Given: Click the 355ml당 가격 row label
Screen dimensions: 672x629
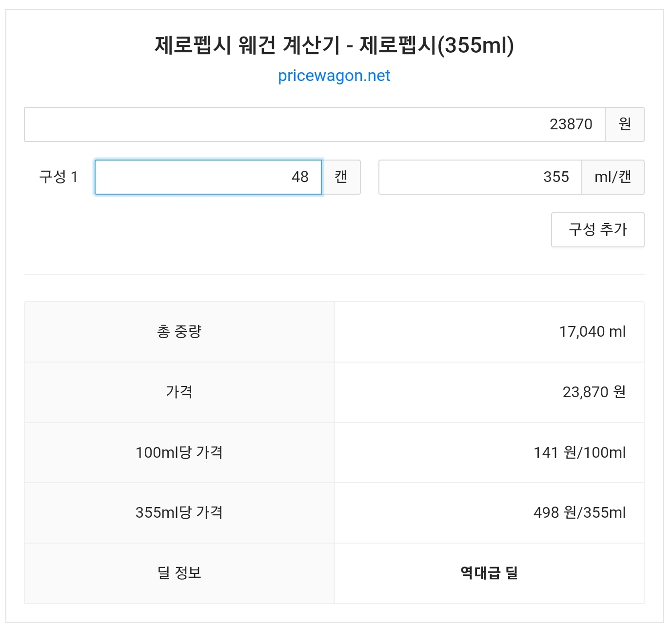Looking at the screenshot, I should [179, 512].
